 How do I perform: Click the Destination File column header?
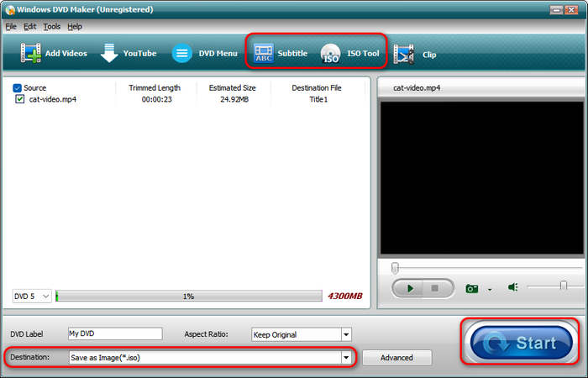point(317,87)
